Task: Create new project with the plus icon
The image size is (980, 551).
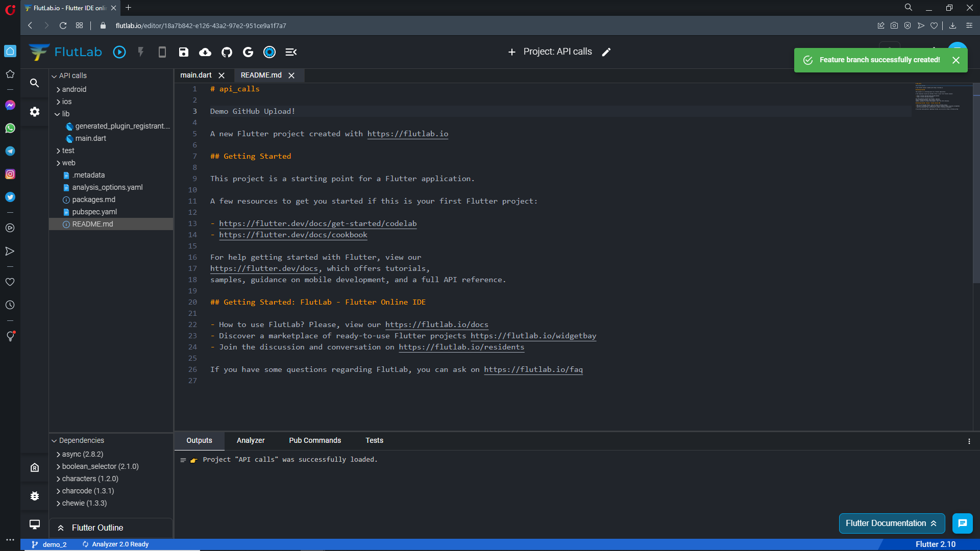Action: coord(512,52)
